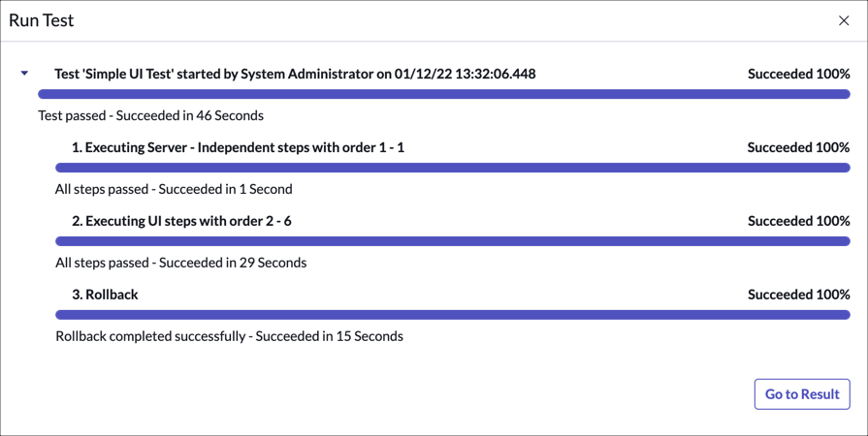Collapse the Simple UI Test details triangle
This screenshot has width=868, height=436.
(x=25, y=74)
